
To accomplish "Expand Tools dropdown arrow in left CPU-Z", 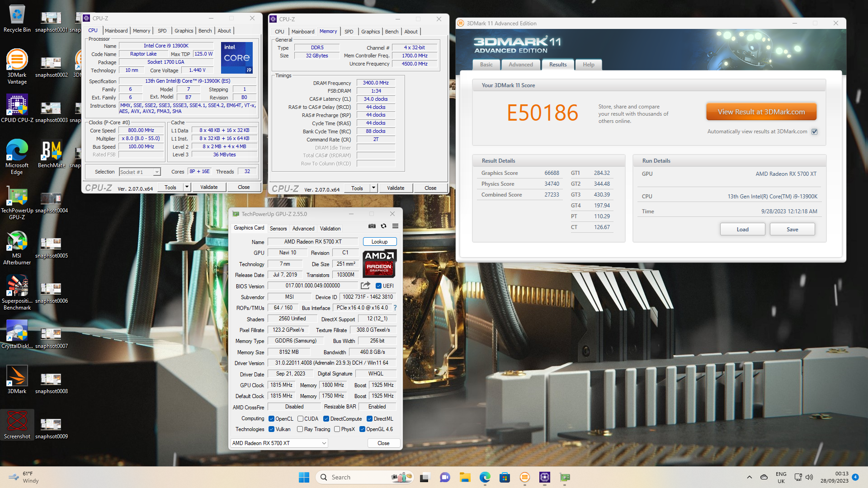I will (187, 187).
